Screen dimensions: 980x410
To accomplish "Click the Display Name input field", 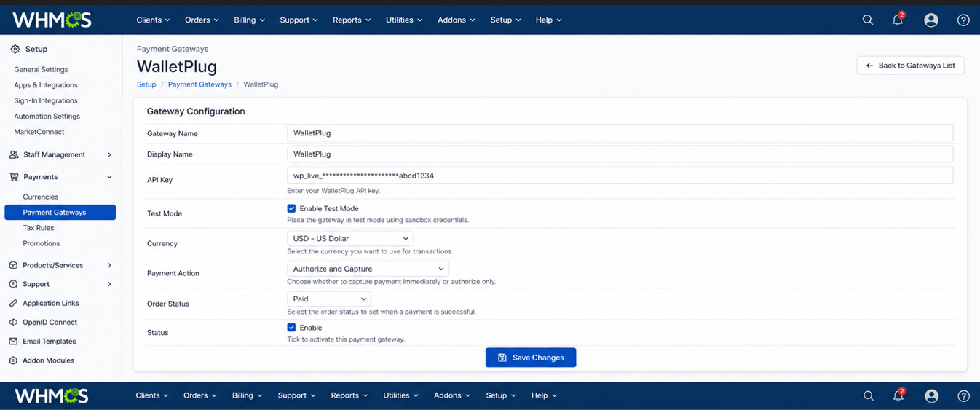I will click(x=620, y=154).
